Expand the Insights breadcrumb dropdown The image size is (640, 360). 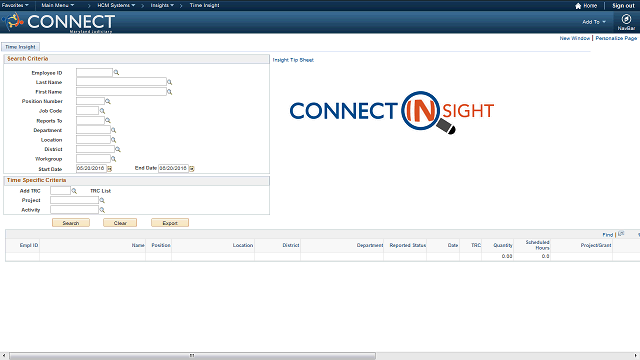pos(162,5)
